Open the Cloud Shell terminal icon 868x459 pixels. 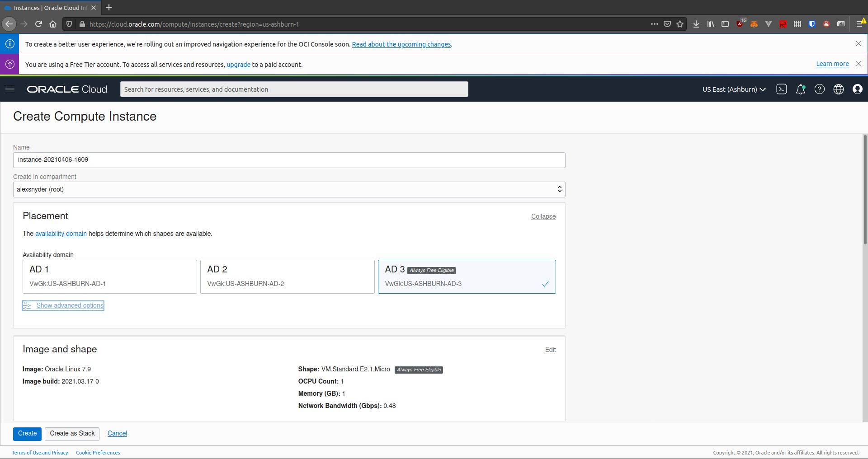coord(782,89)
